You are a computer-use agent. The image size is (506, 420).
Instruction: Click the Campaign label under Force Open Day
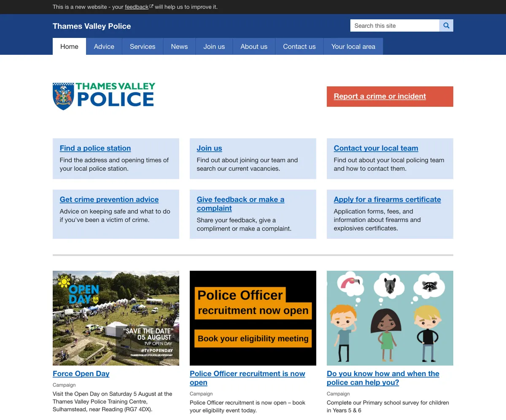[64, 385]
